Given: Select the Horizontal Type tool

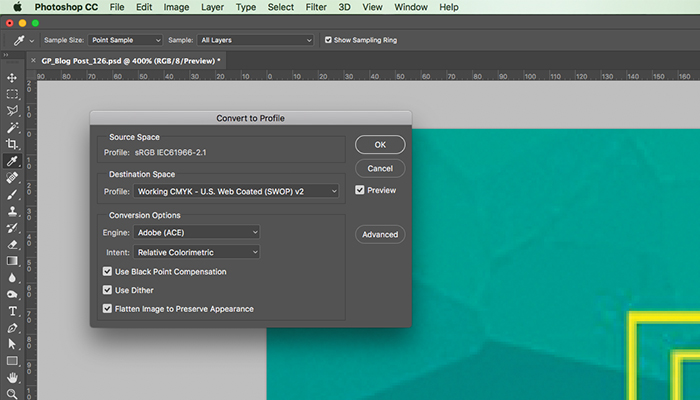Looking at the screenshot, I should pyautogui.click(x=12, y=311).
